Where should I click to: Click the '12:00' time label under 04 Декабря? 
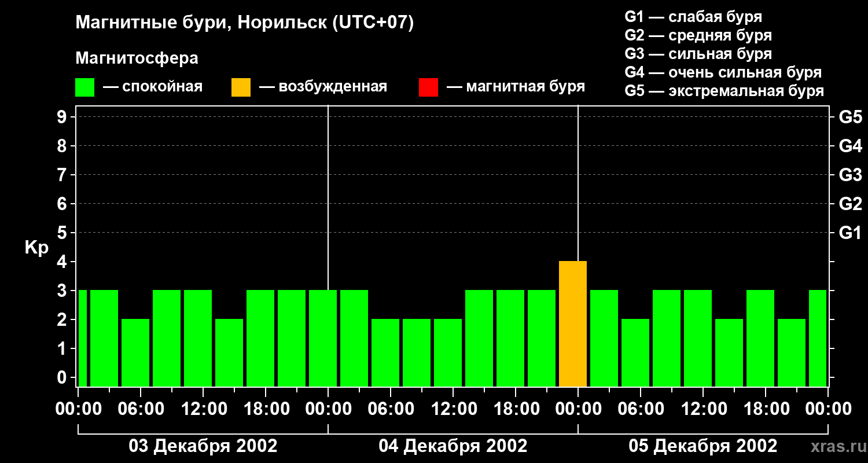tap(453, 409)
